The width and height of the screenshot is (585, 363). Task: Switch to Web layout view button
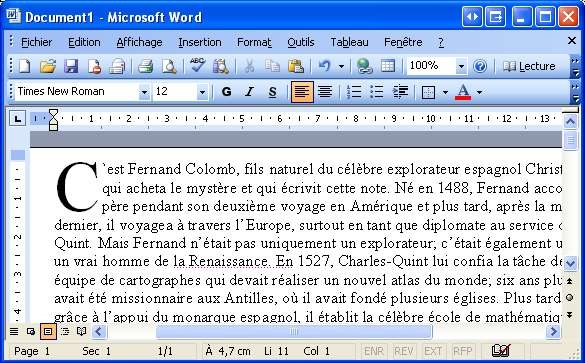point(31,331)
